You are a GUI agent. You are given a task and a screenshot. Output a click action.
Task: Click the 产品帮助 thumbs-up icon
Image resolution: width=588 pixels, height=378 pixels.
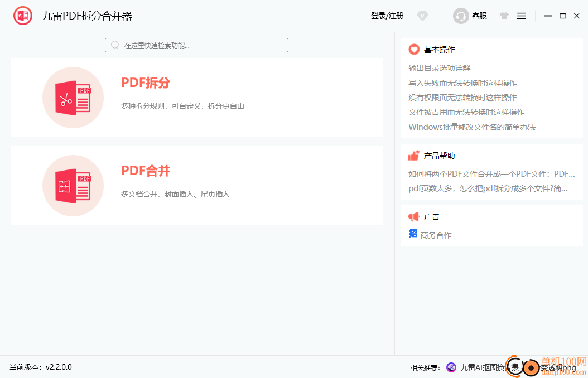pos(414,156)
